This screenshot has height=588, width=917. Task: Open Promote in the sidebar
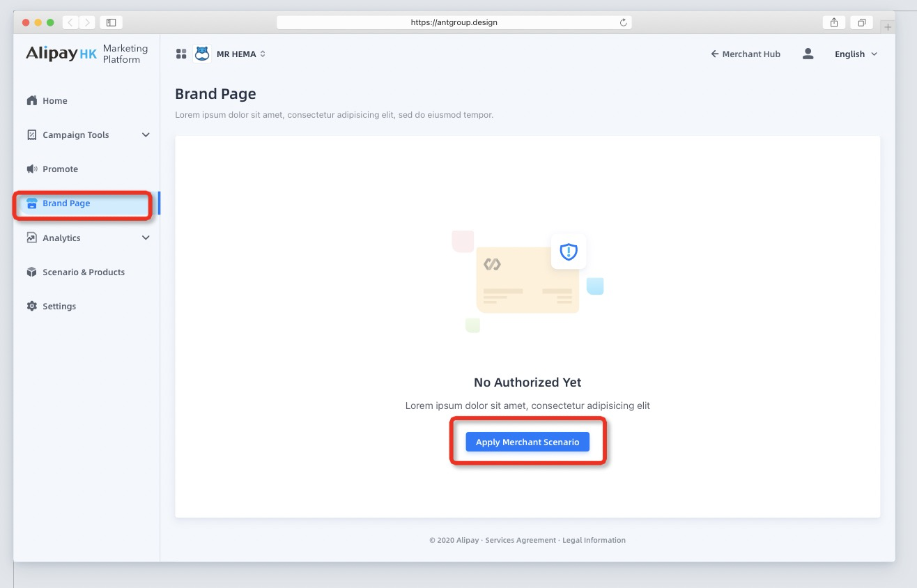click(60, 169)
